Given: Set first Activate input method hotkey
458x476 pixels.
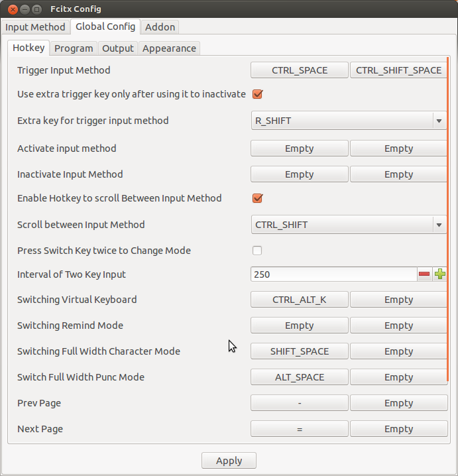Looking at the screenshot, I should tap(300, 148).
